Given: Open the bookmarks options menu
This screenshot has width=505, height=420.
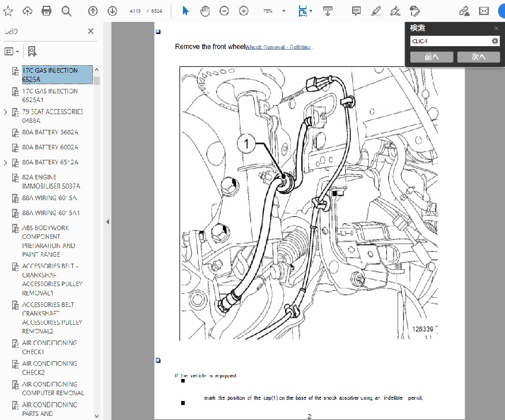Looking at the screenshot, I should coord(12,51).
